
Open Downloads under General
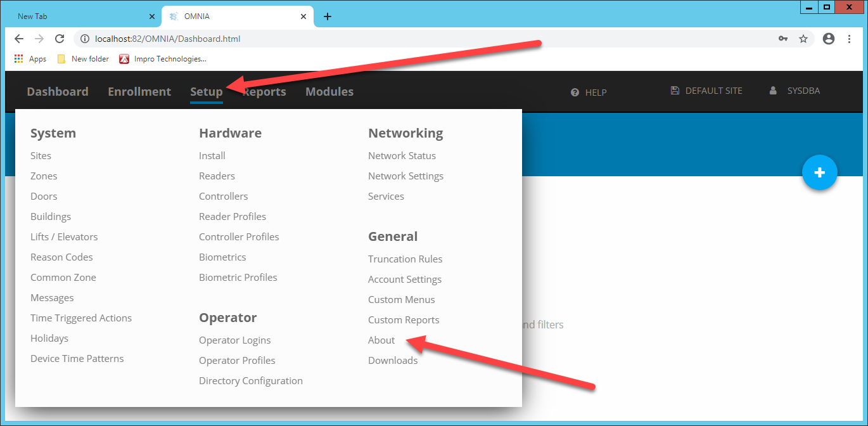(393, 361)
